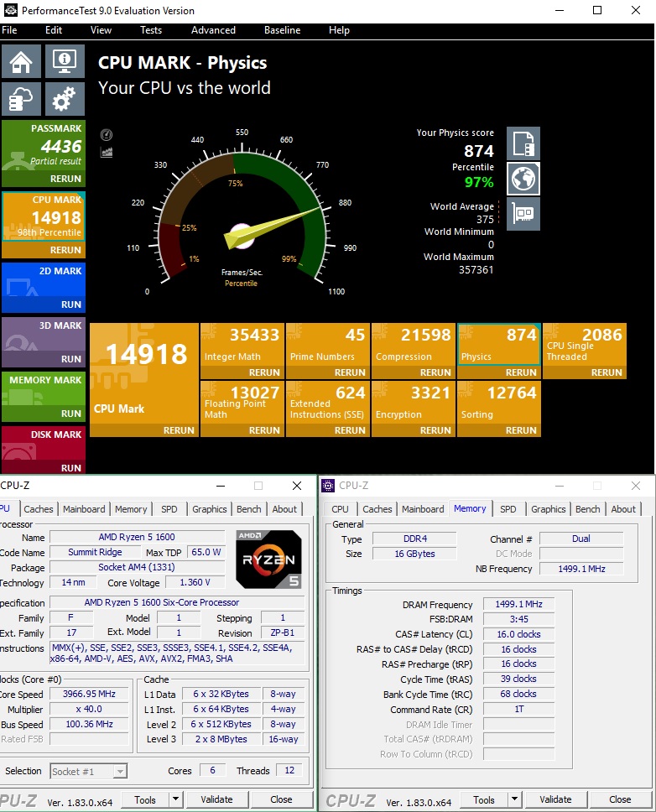Open the Edit menu
The width and height of the screenshot is (656, 812).
click(54, 30)
